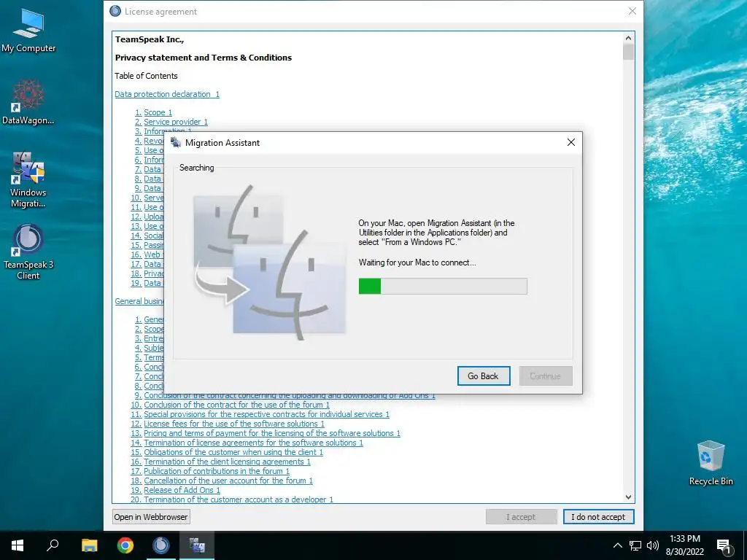Click the I accept button
Viewport: 747px width, 560px height.
point(521,517)
